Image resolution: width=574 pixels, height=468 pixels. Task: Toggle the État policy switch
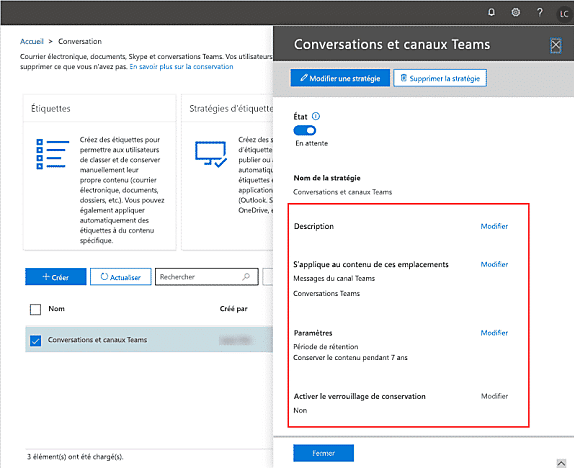click(x=304, y=130)
